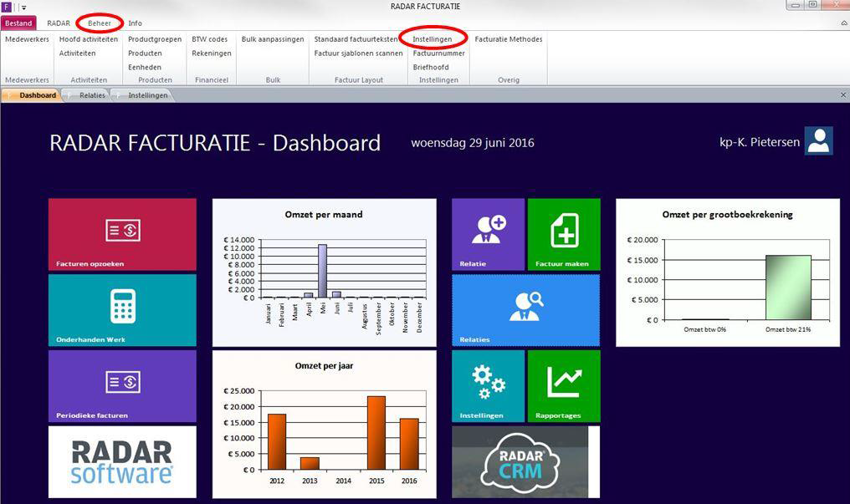Click the RADAR FACTURATIE - Dashboard heading
850x504 pixels.
tap(215, 143)
